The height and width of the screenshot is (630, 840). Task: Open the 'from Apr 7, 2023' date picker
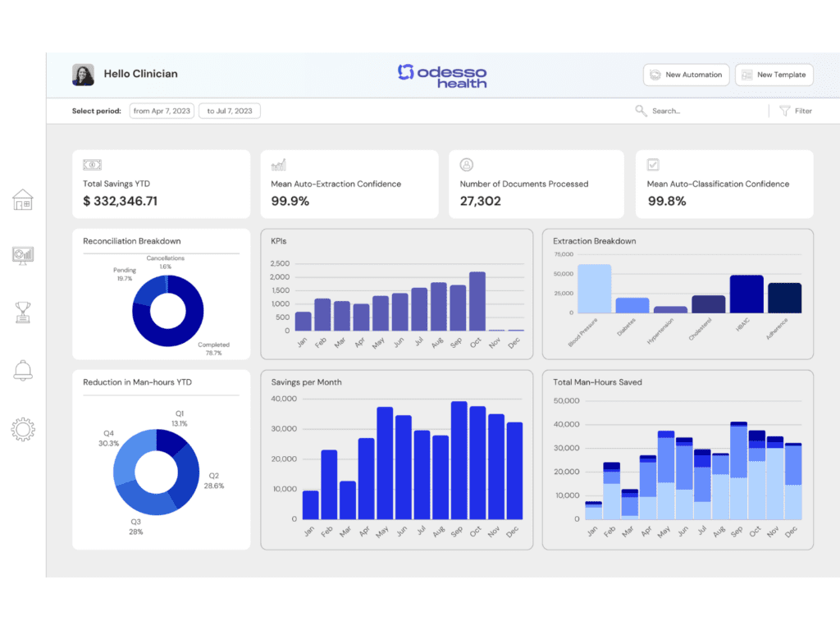[x=162, y=111]
